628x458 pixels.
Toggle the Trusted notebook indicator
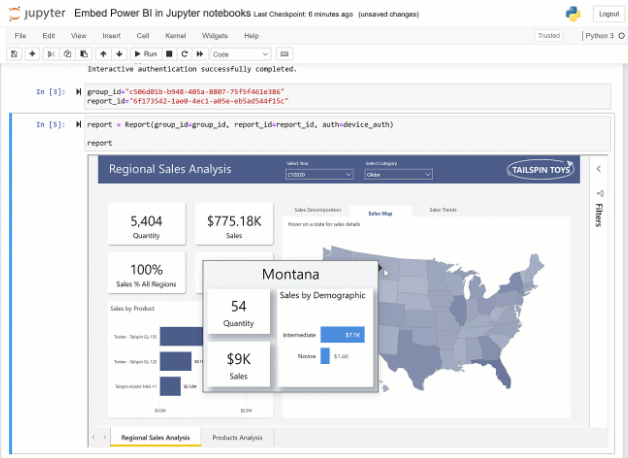(549, 36)
